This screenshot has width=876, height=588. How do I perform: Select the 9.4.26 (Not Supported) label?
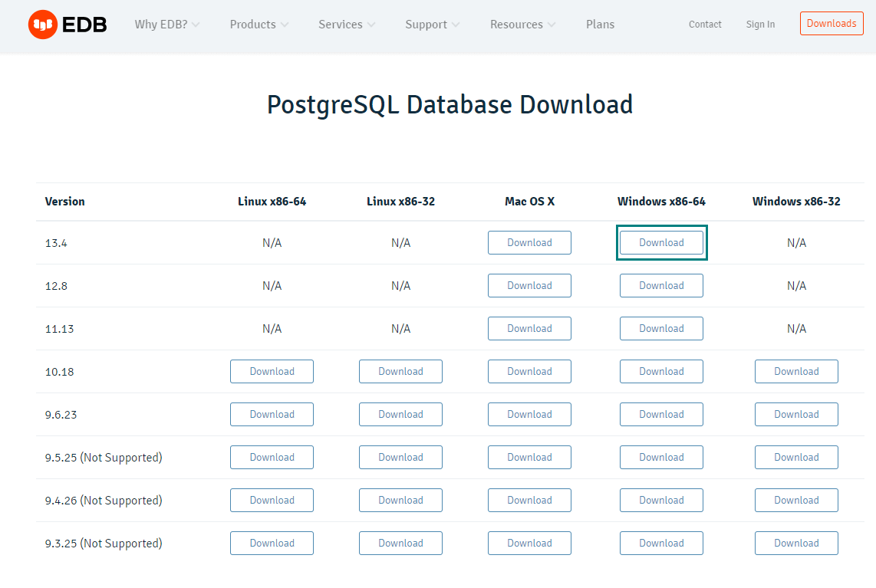104,501
